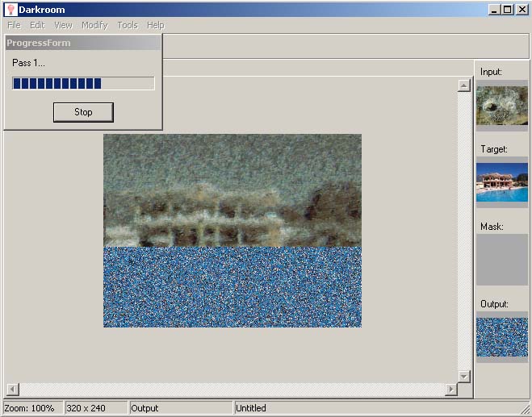The width and height of the screenshot is (532, 417).
Task: Open the Modify menu
Action: (94, 26)
